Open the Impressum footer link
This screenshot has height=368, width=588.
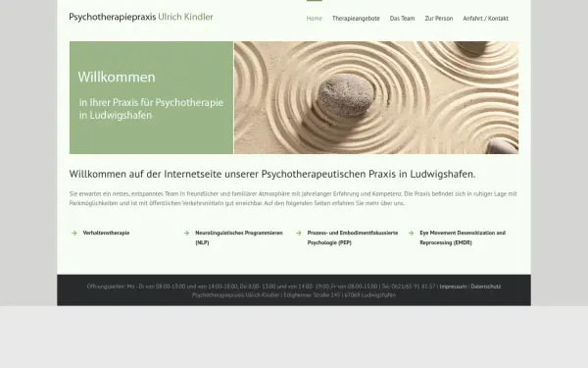[453, 287]
